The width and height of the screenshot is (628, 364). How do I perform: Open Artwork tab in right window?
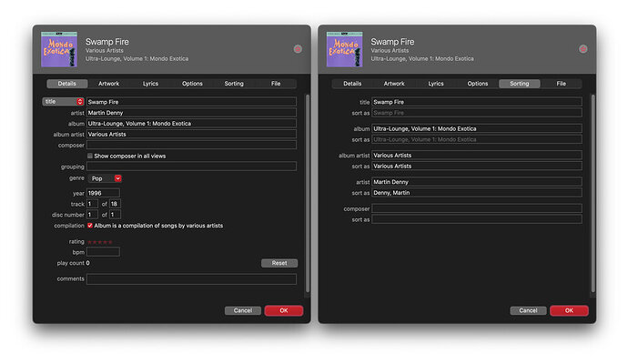(394, 84)
